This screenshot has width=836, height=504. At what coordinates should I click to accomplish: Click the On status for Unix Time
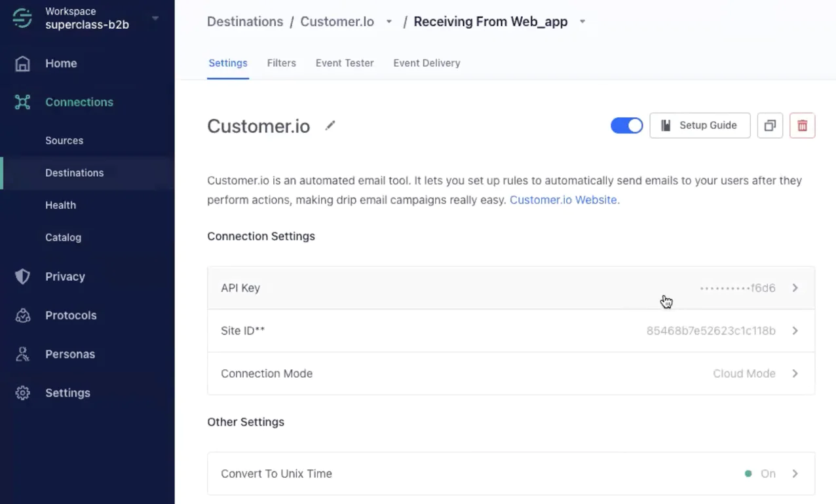coord(768,473)
